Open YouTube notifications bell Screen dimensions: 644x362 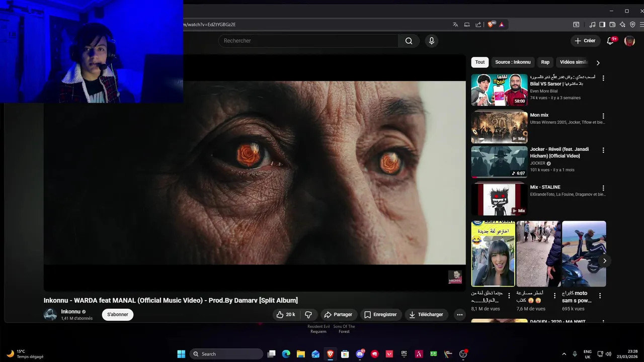click(610, 41)
